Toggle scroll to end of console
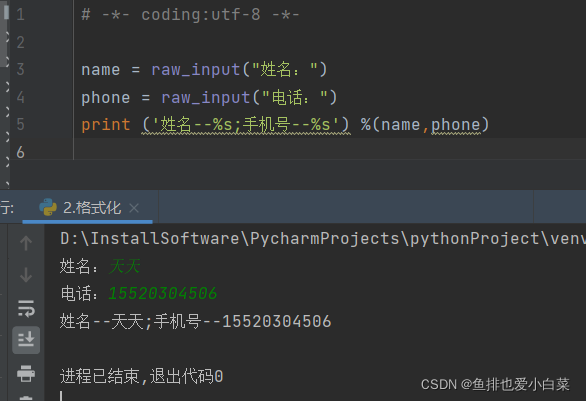Viewport: 586px width, 401px height. (x=26, y=340)
